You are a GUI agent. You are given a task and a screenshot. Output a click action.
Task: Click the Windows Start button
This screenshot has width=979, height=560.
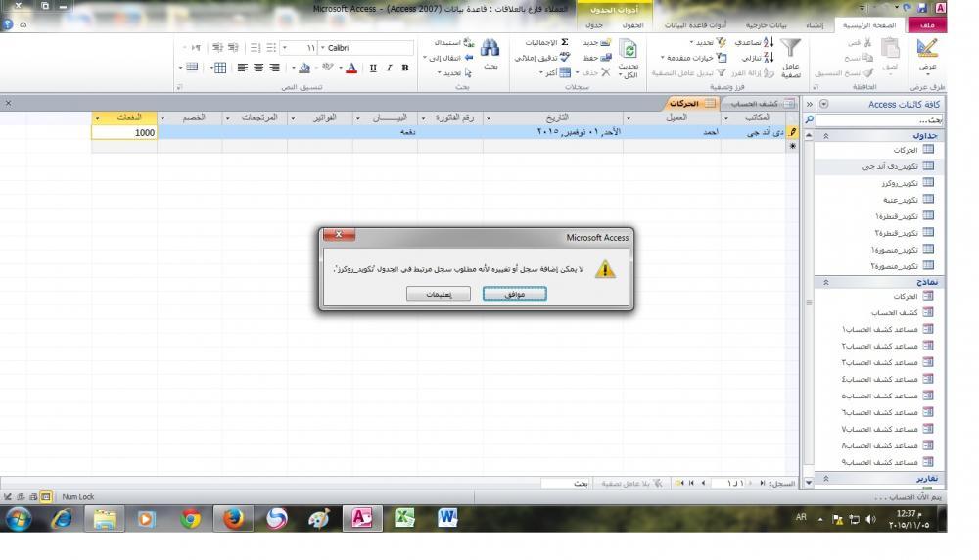pos(19,518)
